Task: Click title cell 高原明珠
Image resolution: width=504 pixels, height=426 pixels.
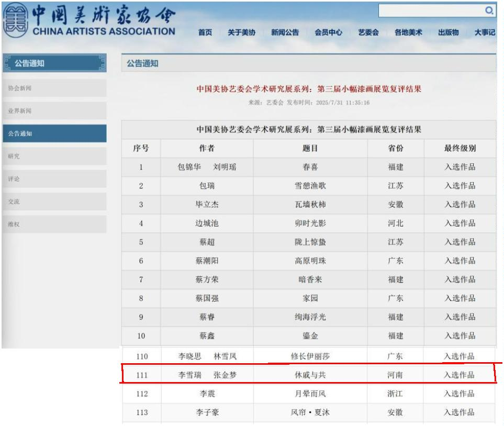Action: click(310, 261)
